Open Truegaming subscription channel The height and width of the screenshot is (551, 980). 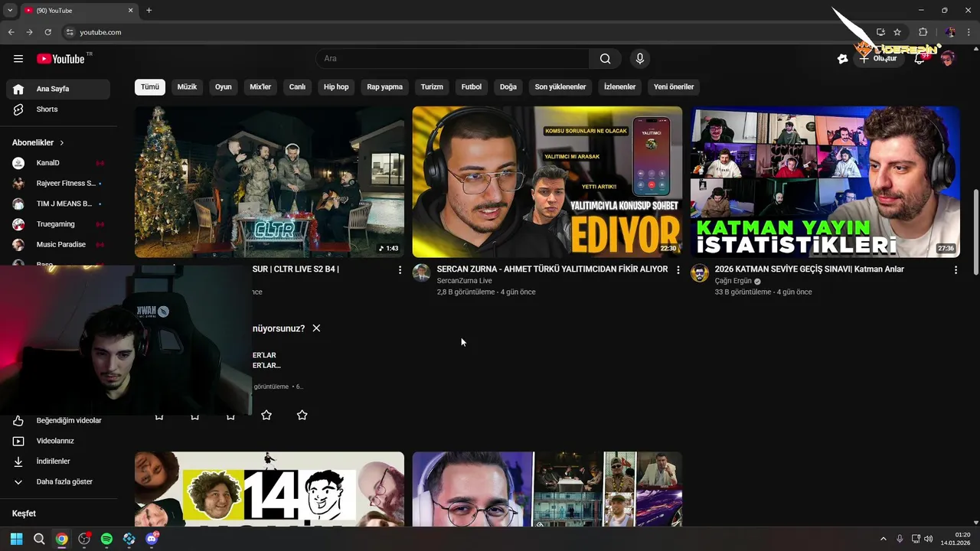58,224
